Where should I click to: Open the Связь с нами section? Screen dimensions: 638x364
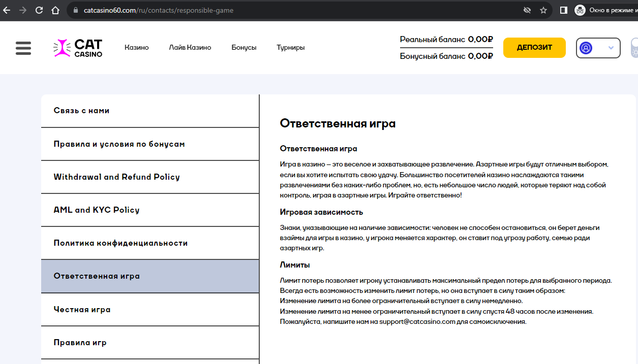tap(150, 111)
